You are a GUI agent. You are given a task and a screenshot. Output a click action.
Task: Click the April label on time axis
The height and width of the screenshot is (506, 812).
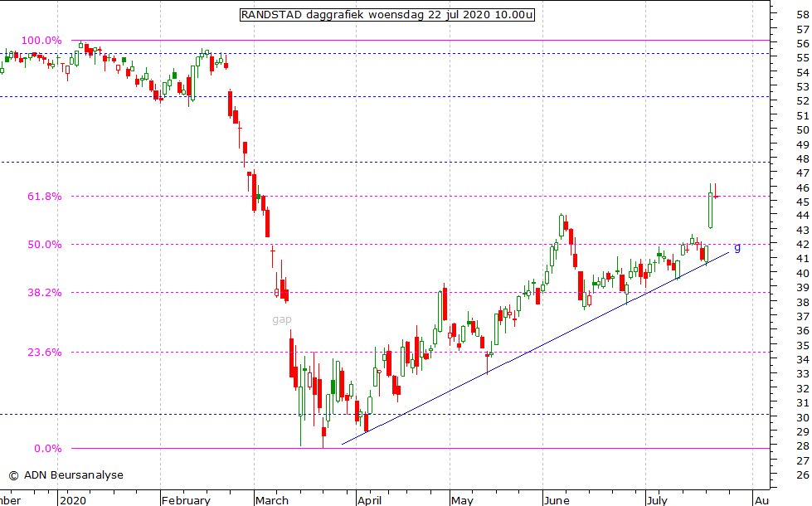[370, 500]
